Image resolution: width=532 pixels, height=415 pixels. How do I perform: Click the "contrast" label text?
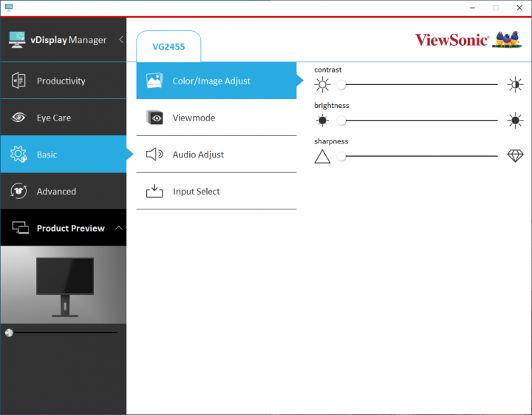(328, 70)
